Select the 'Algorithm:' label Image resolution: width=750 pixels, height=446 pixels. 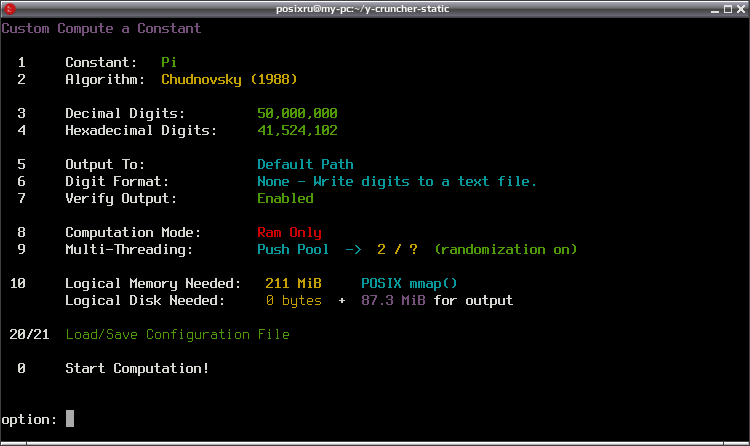105,79
